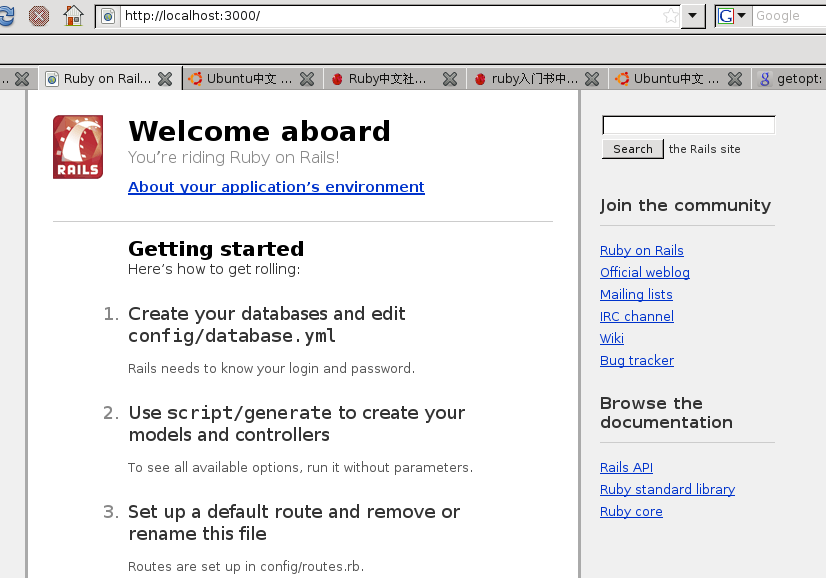826x578 pixels.
Task: Click the Search button
Action: (633, 149)
